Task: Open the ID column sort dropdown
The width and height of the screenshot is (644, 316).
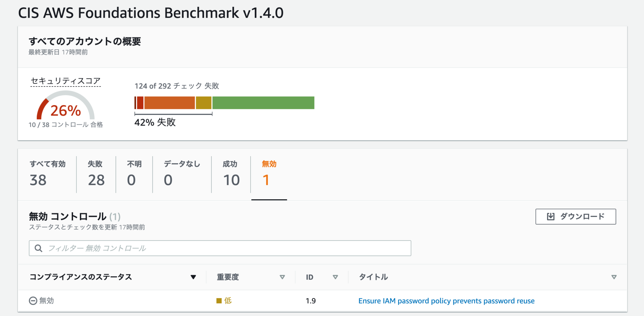Action: [x=336, y=277]
